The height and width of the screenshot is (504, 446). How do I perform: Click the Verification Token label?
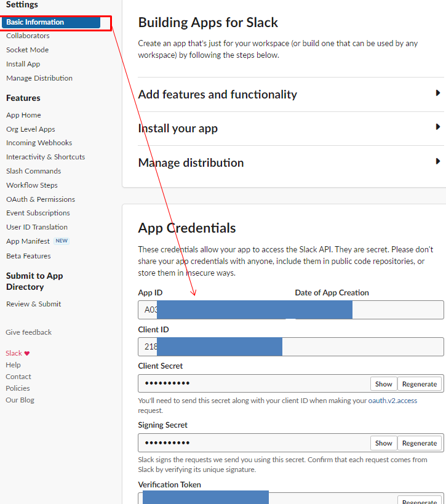169,484
